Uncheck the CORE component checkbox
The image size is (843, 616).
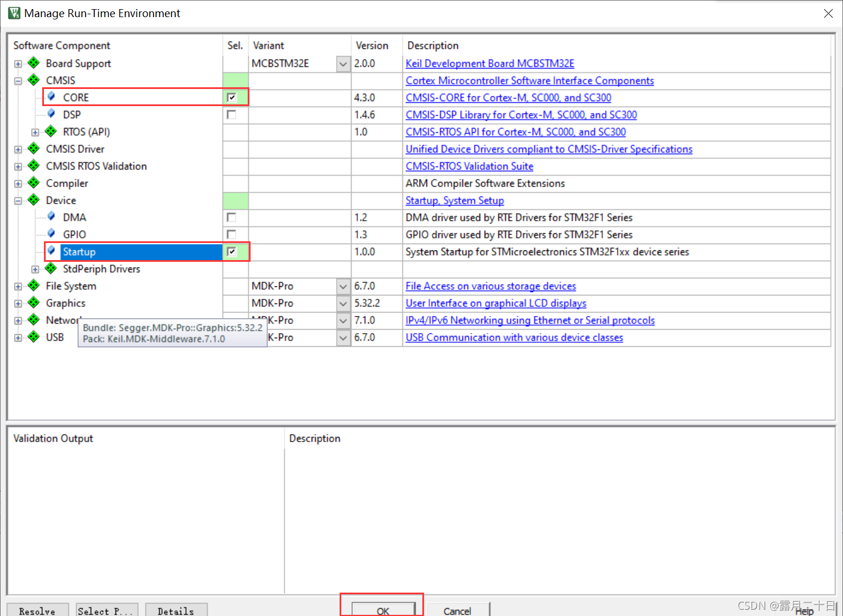coord(231,98)
